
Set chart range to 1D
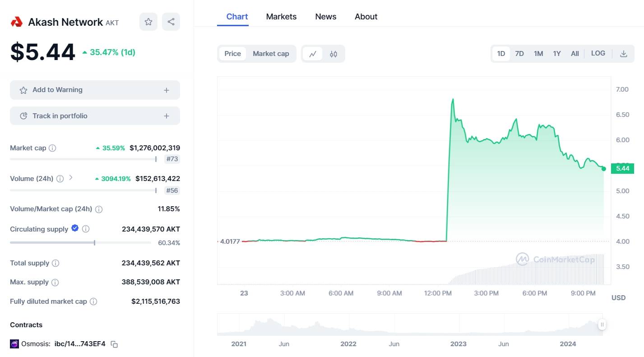point(501,54)
